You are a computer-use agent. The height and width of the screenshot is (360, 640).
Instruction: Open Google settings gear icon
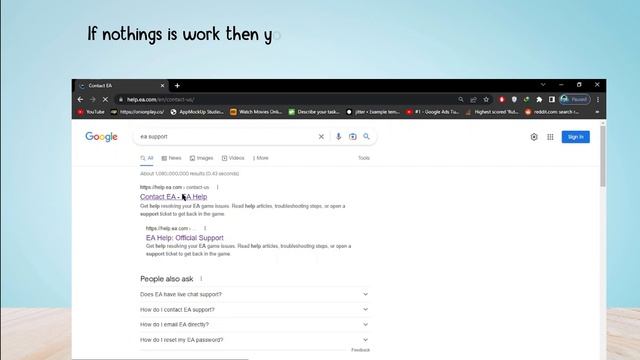[534, 137]
